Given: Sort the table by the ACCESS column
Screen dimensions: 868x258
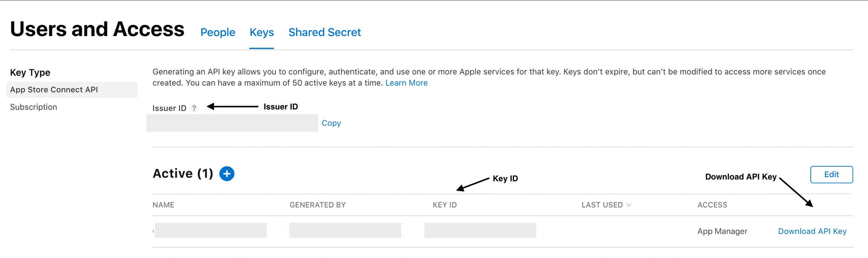Looking at the screenshot, I should [x=712, y=205].
